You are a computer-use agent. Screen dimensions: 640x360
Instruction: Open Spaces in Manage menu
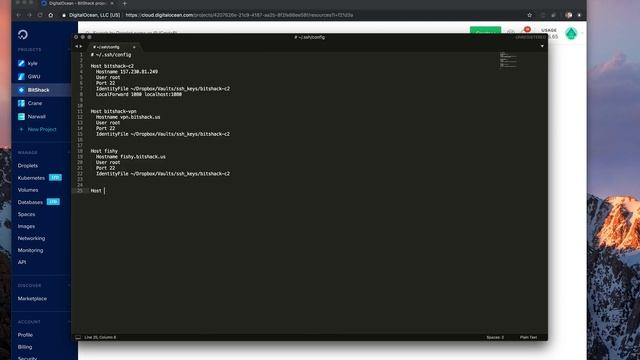(x=26, y=214)
